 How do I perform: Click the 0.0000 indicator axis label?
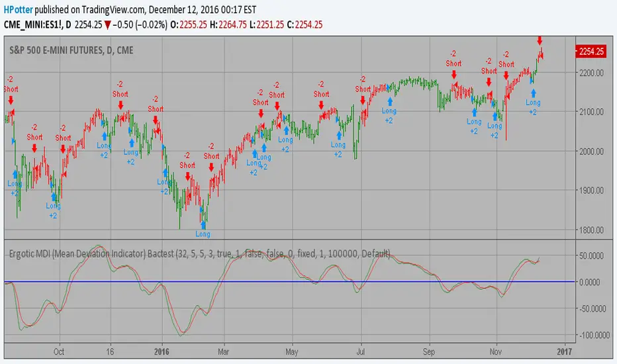pos(590,282)
